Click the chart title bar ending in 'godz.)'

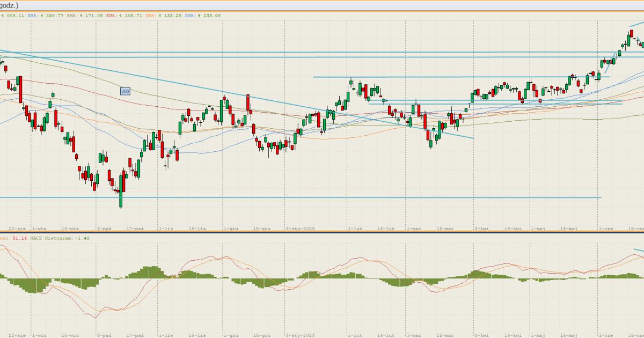tap(11, 4)
